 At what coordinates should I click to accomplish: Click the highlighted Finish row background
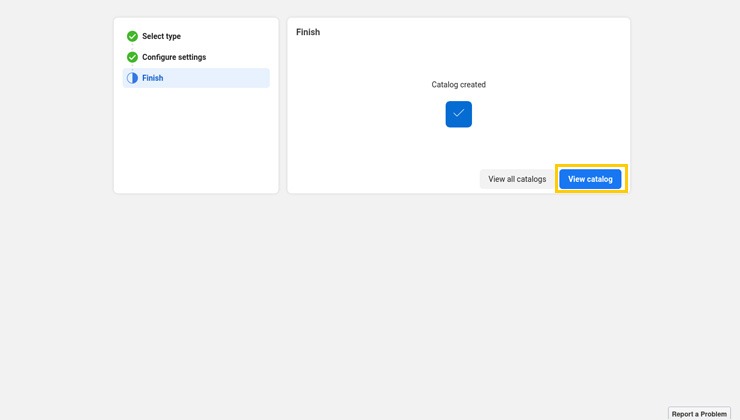point(220,78)
